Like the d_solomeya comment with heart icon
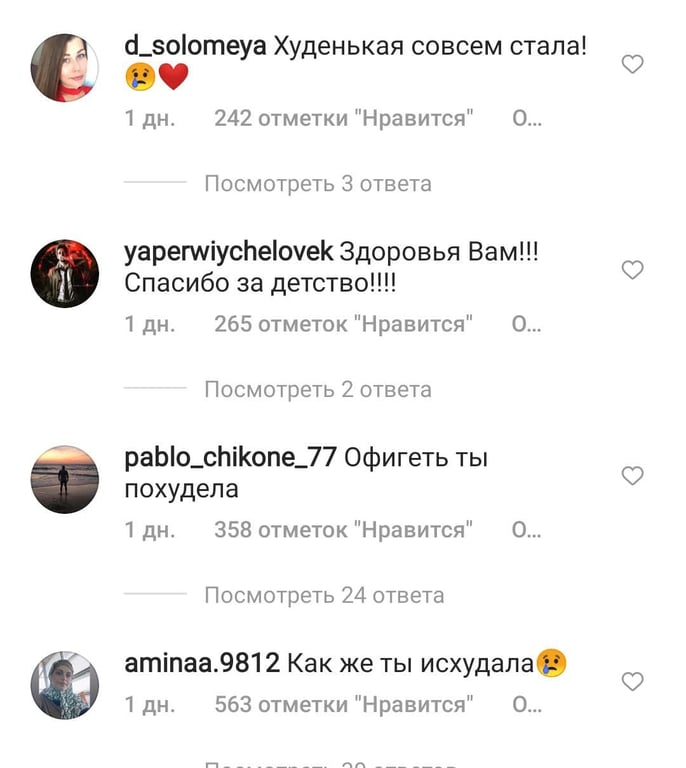 pos(632,64)
